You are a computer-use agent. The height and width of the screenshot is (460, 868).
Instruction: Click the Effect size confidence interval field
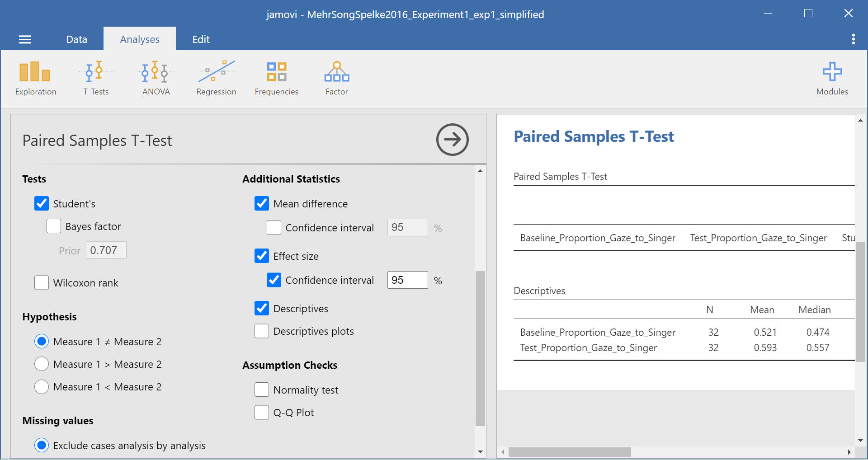pos(407,280)
